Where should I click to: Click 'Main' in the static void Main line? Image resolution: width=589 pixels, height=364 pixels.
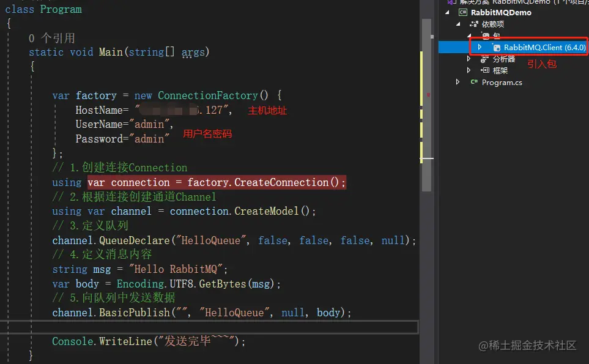coord(111,52)
